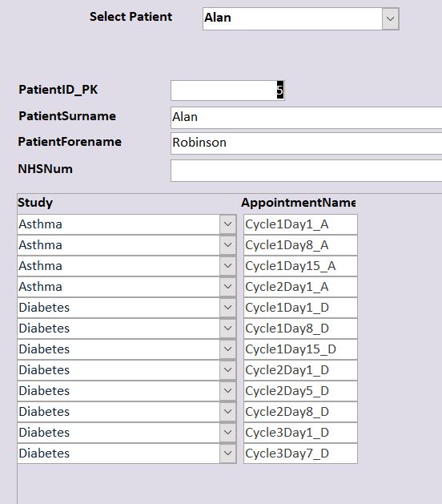
Task: Expand Study dropdown for Cycle2Day5_D row
Action: tap(228, 391)
